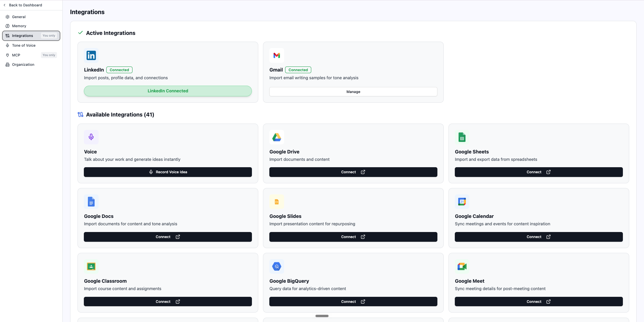This screenshot has width=644, height=322.
Task: Click 'Sync meetings and events for content inspiration'
Action: (502, 224)
